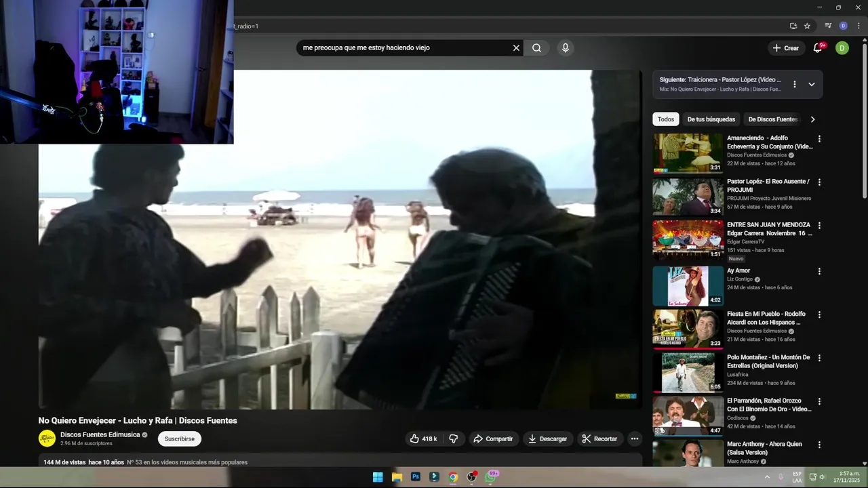Open Edgar CarreraTV channel name

pos(745,242)
